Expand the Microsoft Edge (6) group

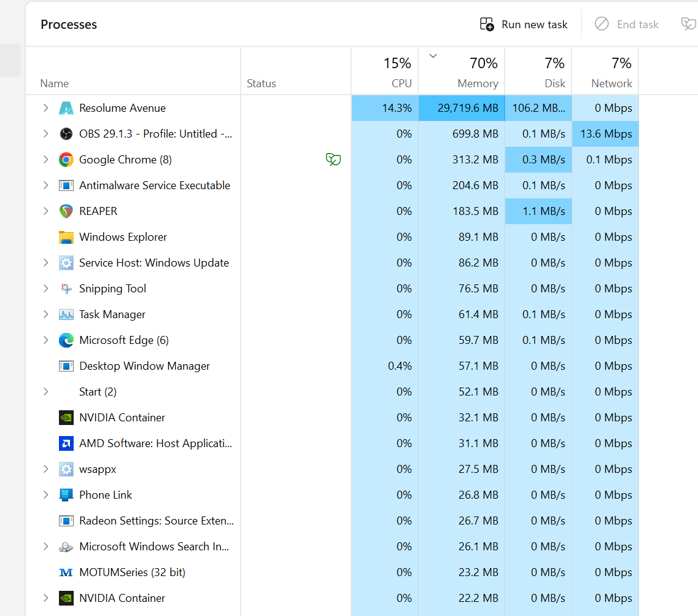tap(45, 340)
